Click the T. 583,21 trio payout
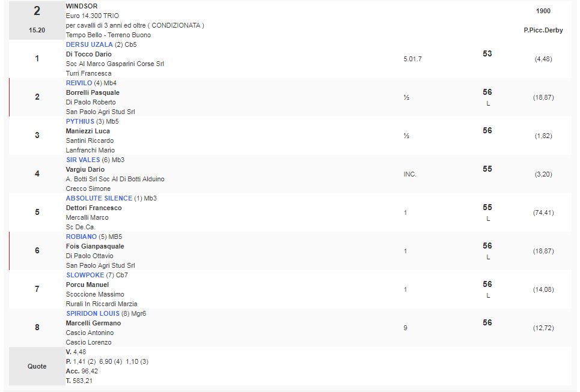580x392 pixels. 79,381
